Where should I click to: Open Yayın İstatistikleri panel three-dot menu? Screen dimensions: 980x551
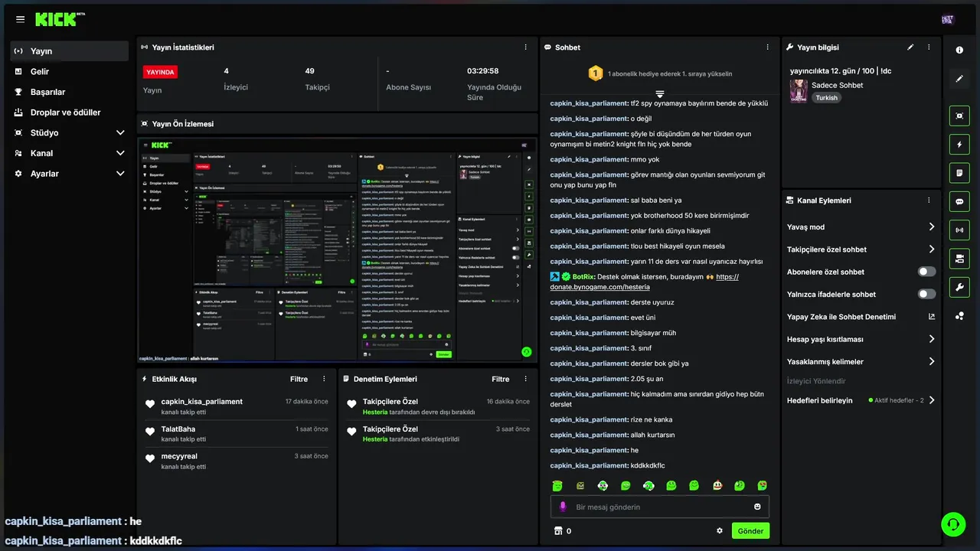tap(525, 47)
